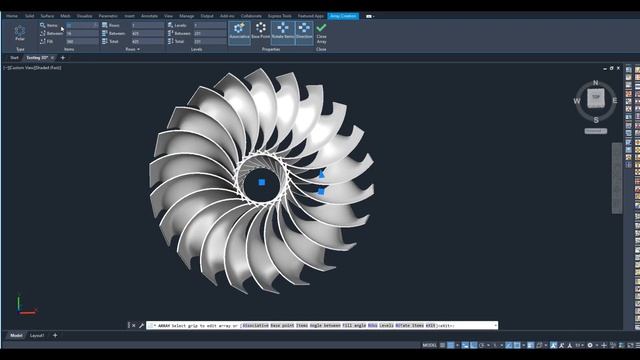
Task: Click the TOP face of the ViewCube
Action: (596, 97)
